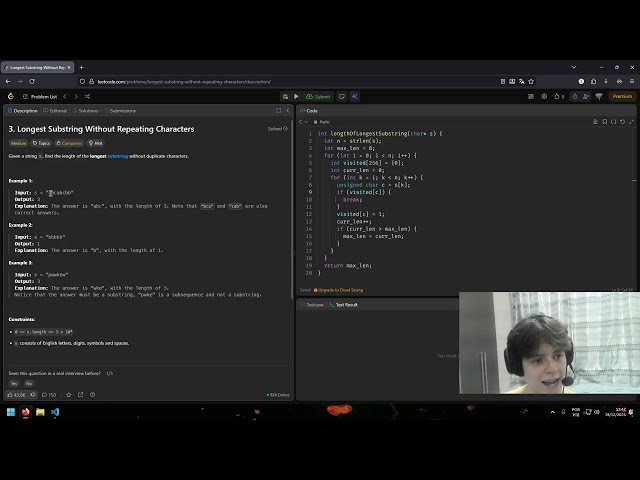Open a new Firefox tab

[x=81, y=67]
